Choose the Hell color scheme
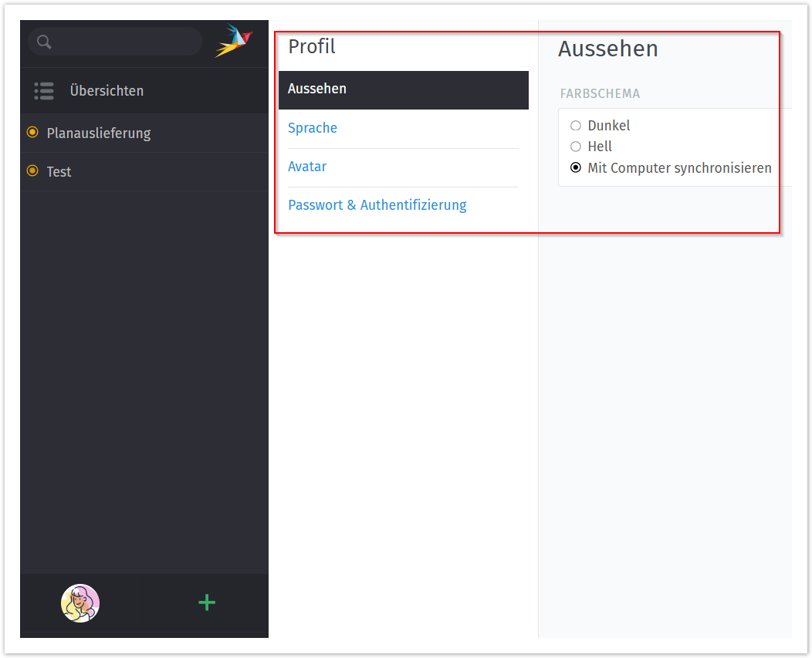812x658 pixels. point(576,147)
